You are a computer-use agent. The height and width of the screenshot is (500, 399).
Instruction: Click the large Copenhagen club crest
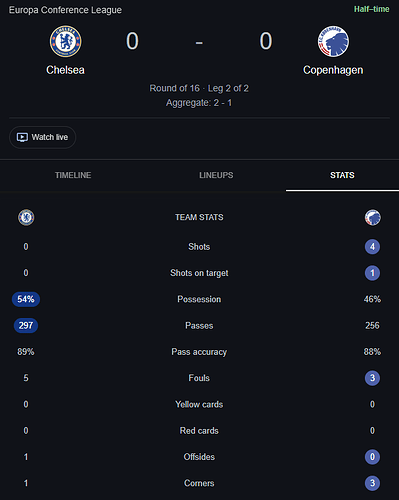333,41
